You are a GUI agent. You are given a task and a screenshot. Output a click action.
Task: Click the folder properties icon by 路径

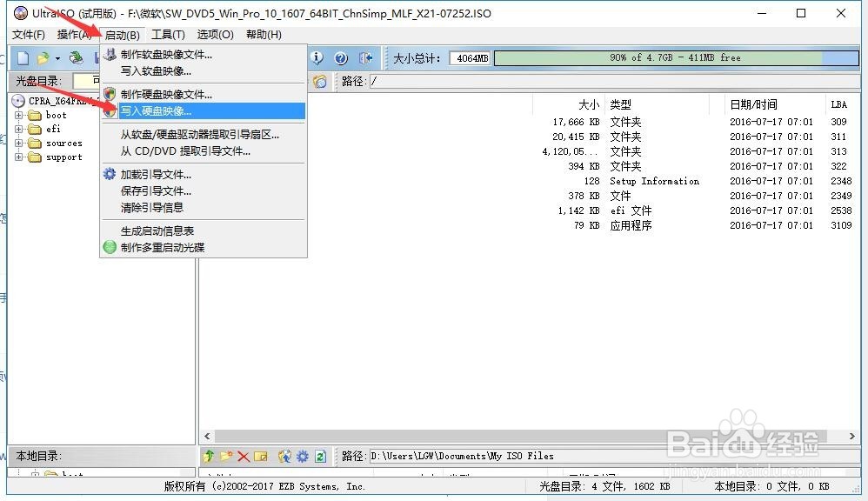coord(320,82)
